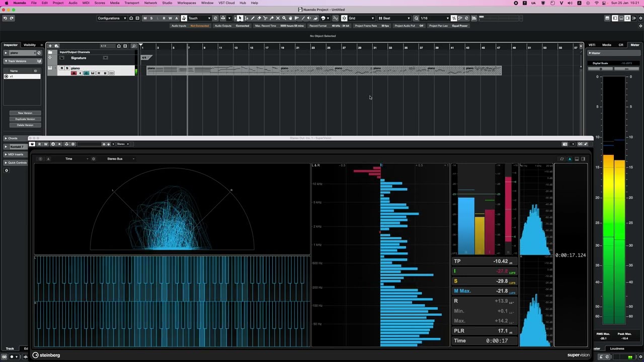The image size is (644, 362).
Task: Select the Erase tool
Action: point(259,18)
